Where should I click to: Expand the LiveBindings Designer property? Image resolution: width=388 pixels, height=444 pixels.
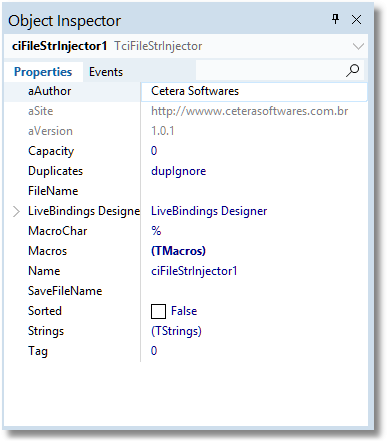coord(16,211)
